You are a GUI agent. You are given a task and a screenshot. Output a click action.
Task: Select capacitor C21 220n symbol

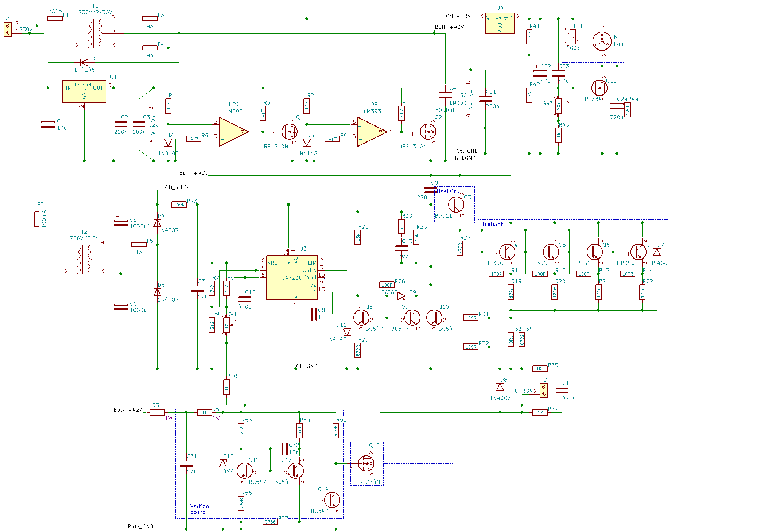485,99
